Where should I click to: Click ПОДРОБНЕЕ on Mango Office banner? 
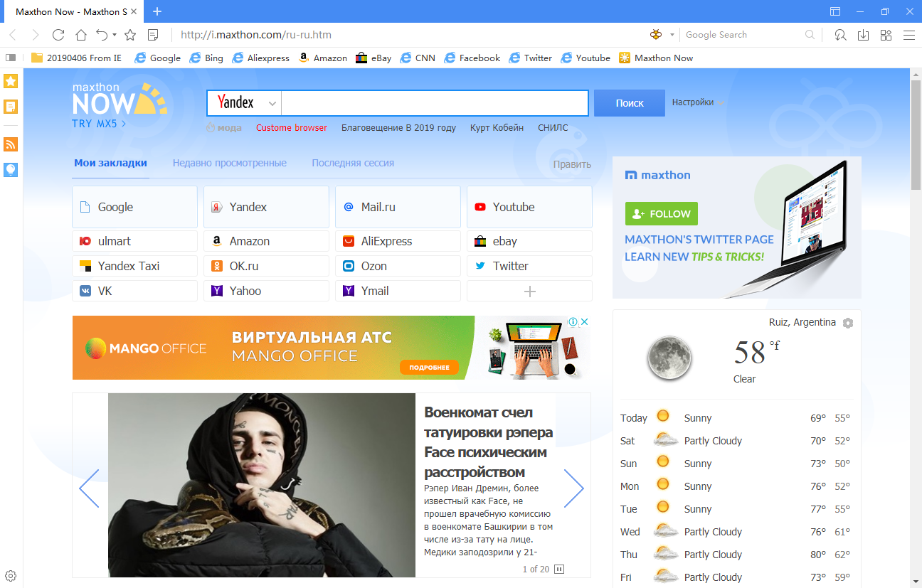430,368
